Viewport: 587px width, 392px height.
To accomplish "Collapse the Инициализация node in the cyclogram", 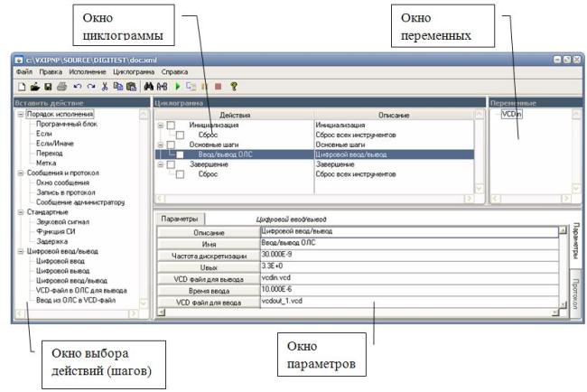I will (161, 125).
